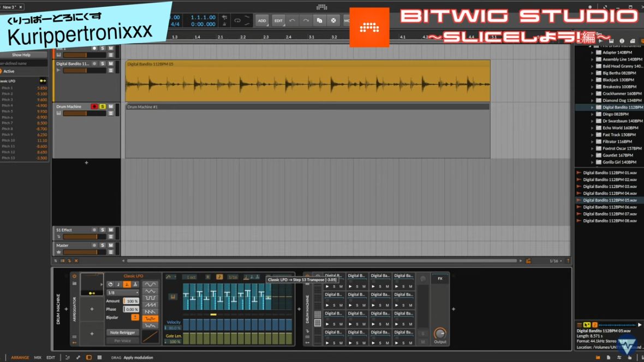Image resolution: width=644 pixels, height=362 pixels.
Task: Choose the orange dotted-note LFO timebase icon
Action: 127,285
